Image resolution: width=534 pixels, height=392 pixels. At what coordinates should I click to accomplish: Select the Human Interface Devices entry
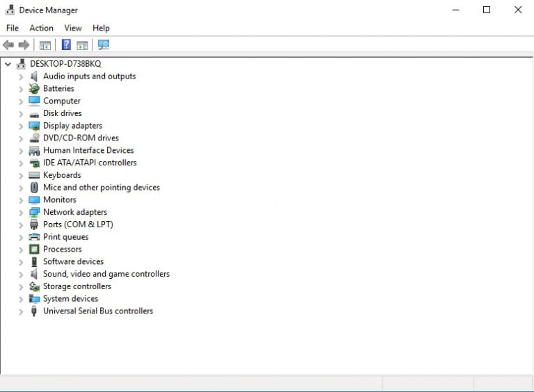88,150
